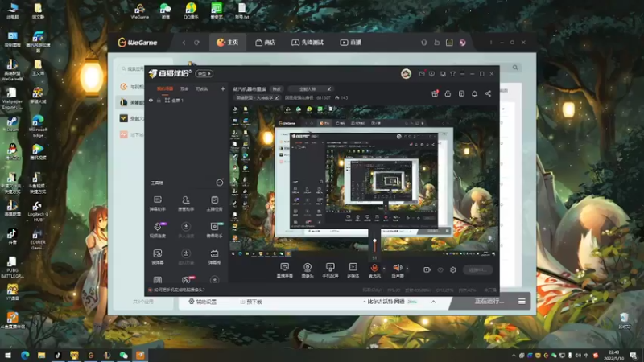Open the skin shirt icon in header
This screenshot has height=362, width=644.
(x=452, y=73)
